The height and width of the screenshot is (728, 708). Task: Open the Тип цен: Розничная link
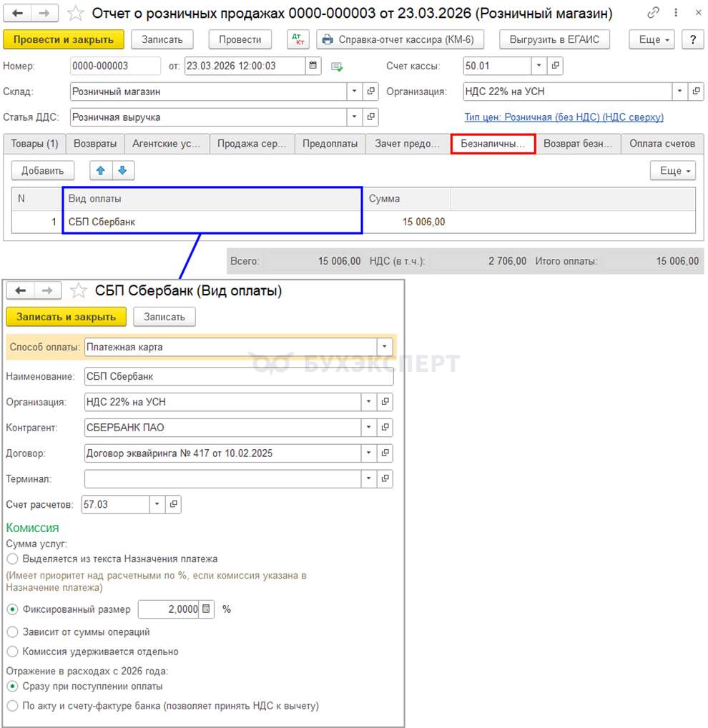click(x=564, y=117)
